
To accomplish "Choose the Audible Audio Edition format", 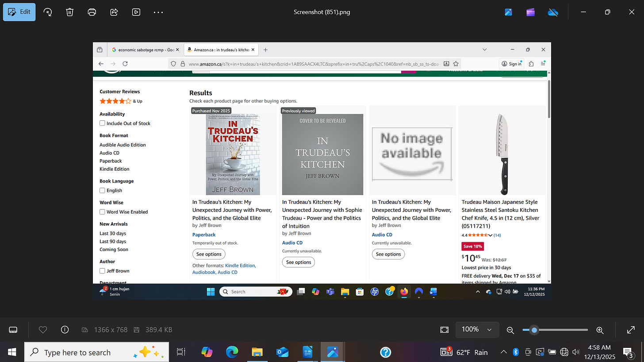I will point(123,145).
